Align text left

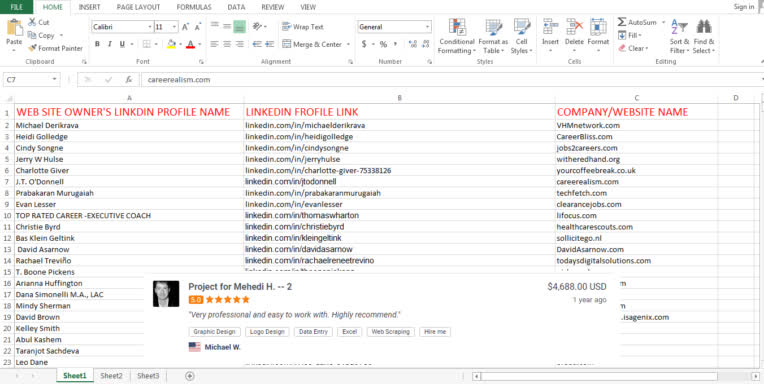[x=214, y=44]
